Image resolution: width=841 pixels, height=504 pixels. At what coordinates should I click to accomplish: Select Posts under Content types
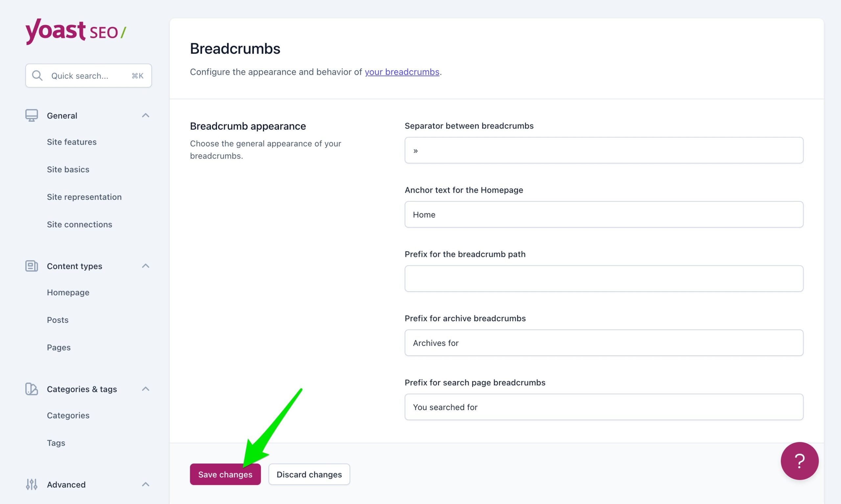pos(57,320)
